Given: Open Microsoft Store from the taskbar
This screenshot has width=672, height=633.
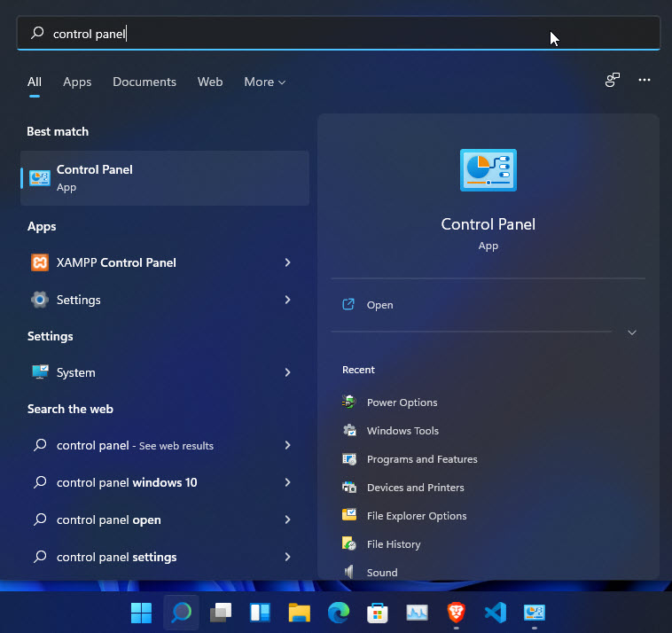Looking at the screenshot, I should (378, 613).
